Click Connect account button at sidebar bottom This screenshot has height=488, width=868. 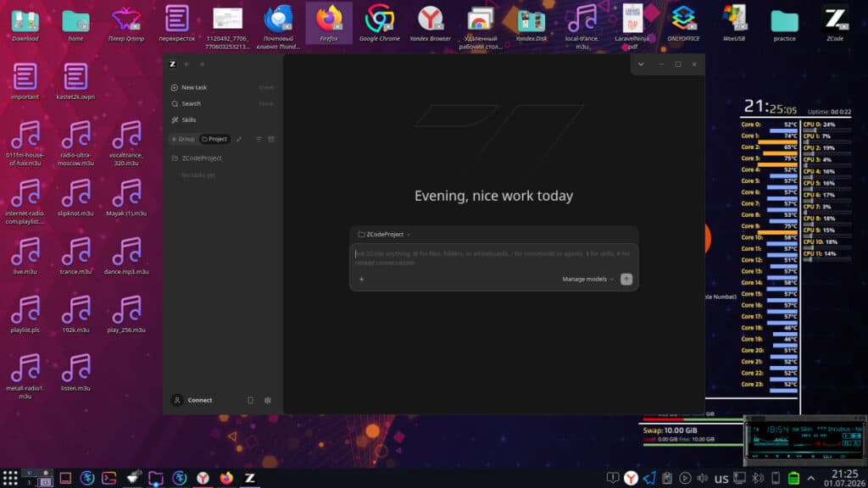(x=192, y=400)
